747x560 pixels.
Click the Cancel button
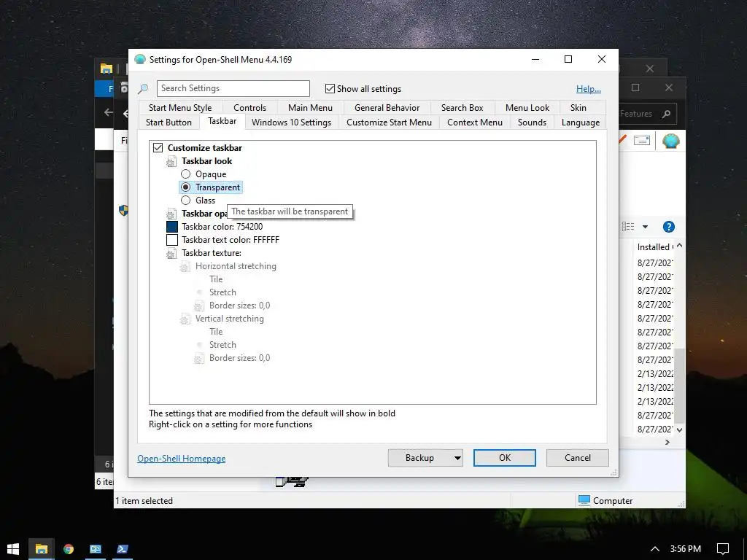(578, 458)
